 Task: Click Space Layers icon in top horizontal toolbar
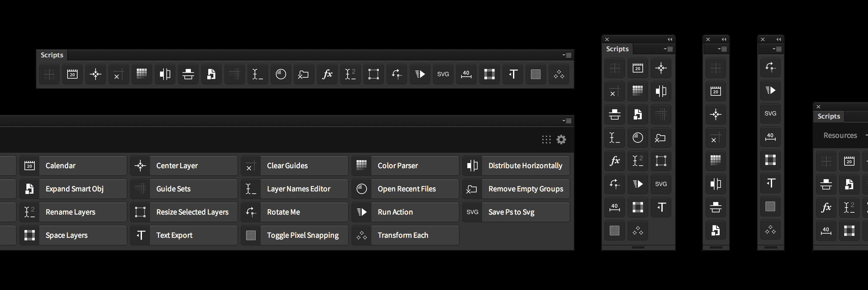(x=490, y=74)
